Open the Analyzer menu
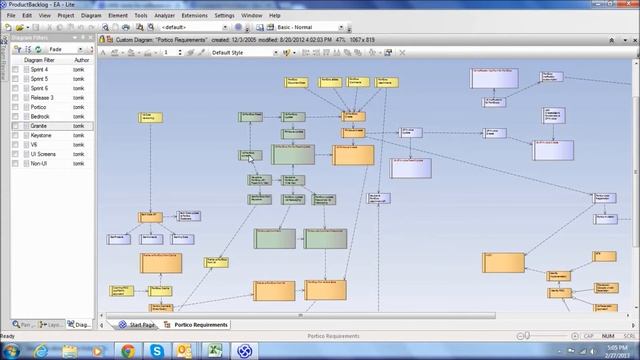The image size is (640, 360). [x=164, y=16]
